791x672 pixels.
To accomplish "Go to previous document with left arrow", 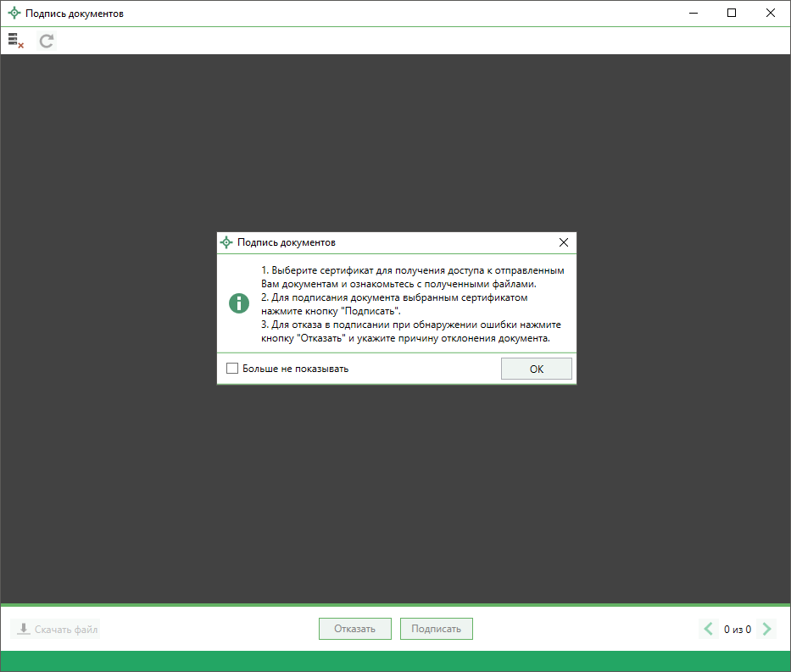I will 708,629.
